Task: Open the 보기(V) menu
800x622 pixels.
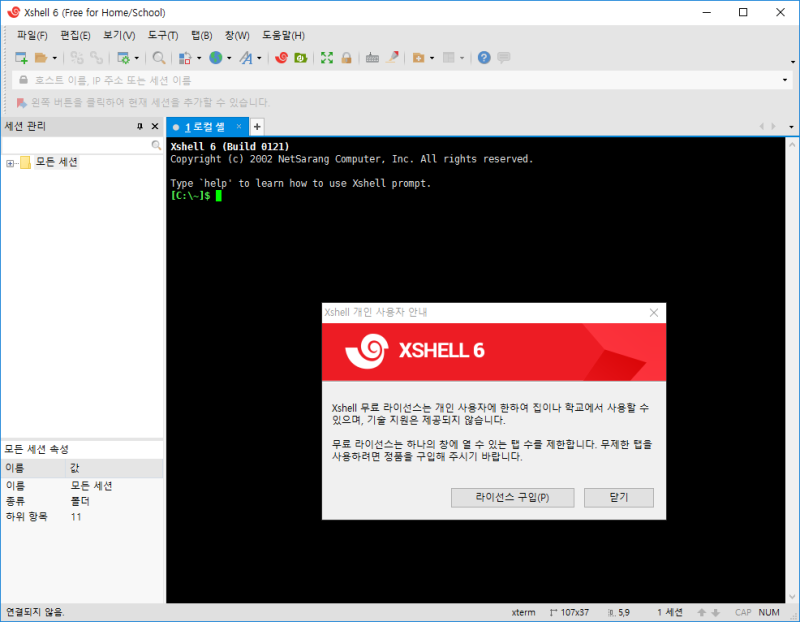Action: tap(119, 35)
